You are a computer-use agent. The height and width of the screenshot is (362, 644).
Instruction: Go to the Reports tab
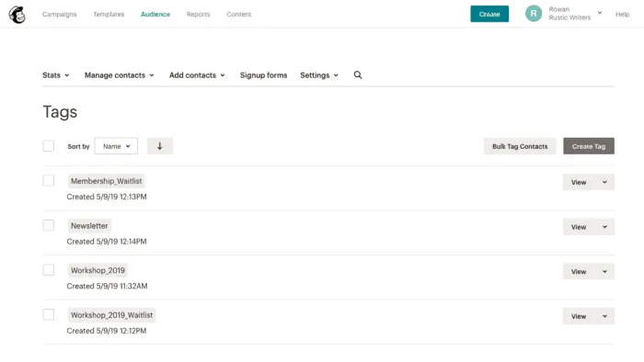[x=199, y=14]
